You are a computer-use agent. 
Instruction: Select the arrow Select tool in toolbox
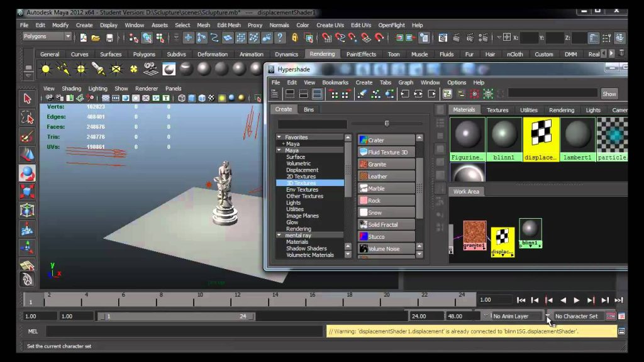click(x=27, y=99)
